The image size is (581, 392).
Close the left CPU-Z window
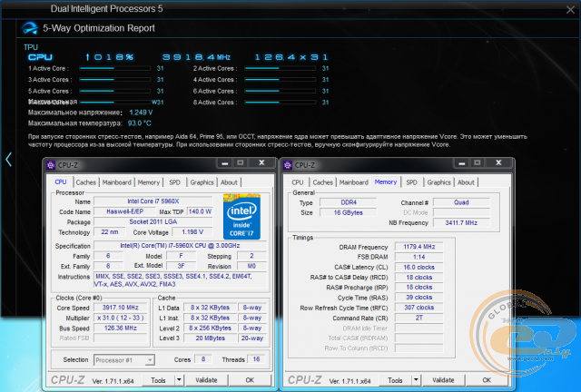point(261,163)
